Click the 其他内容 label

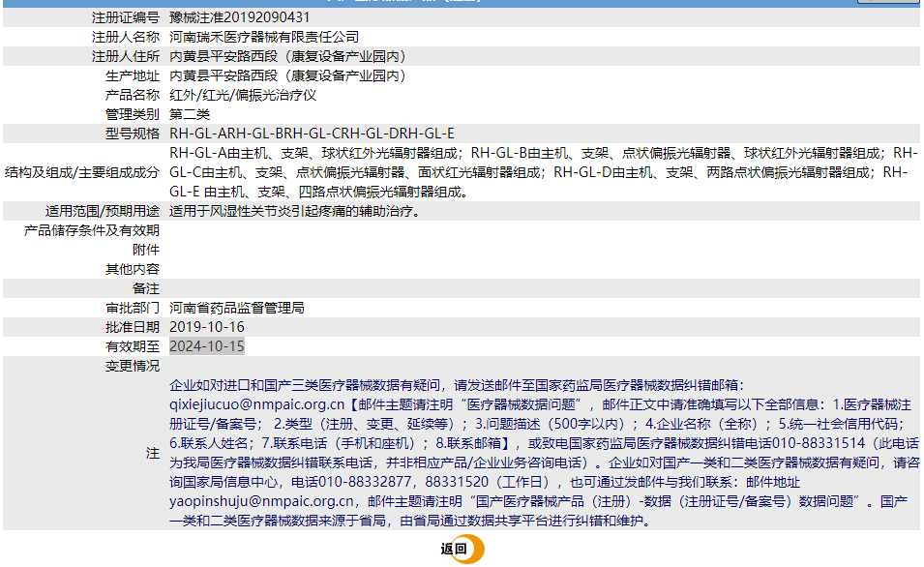pos(133,269)
